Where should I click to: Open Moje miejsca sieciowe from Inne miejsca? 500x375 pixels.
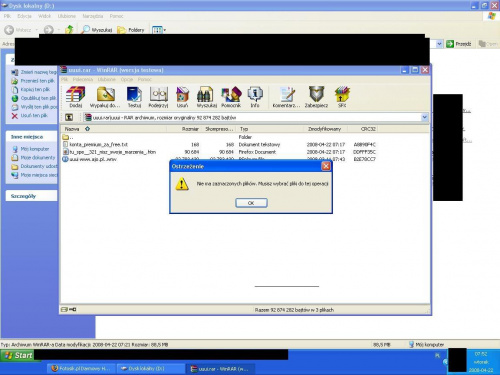tap(34, 175)
